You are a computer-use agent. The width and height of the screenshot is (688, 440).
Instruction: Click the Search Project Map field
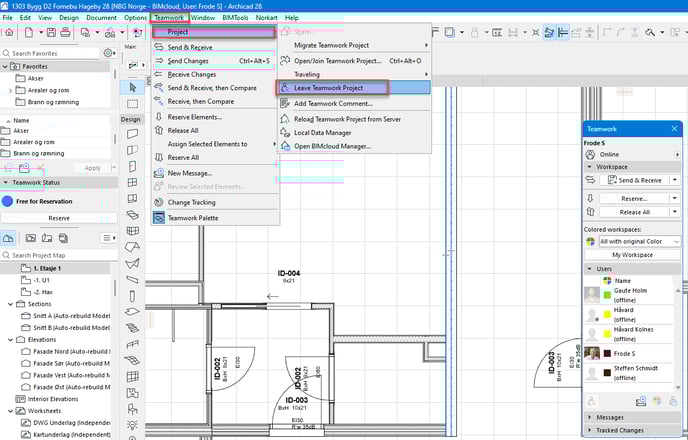pyautogui.click(x=59, y=255)
